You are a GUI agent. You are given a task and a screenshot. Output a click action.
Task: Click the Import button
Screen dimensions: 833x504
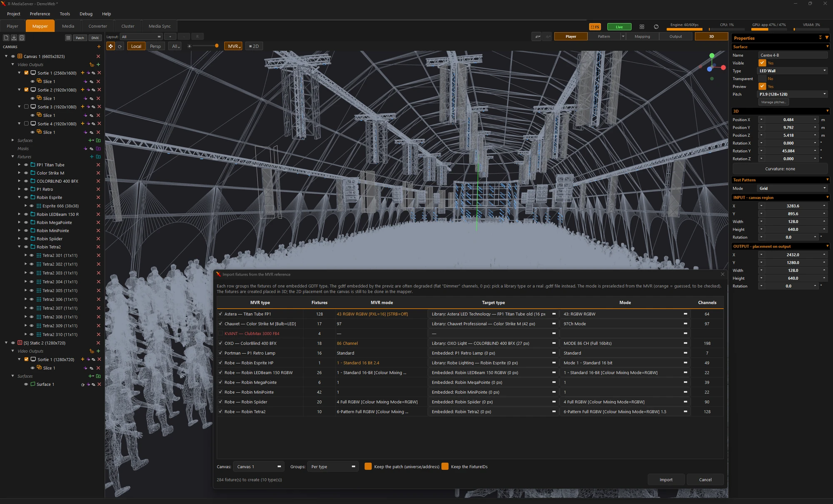point(666,480)
